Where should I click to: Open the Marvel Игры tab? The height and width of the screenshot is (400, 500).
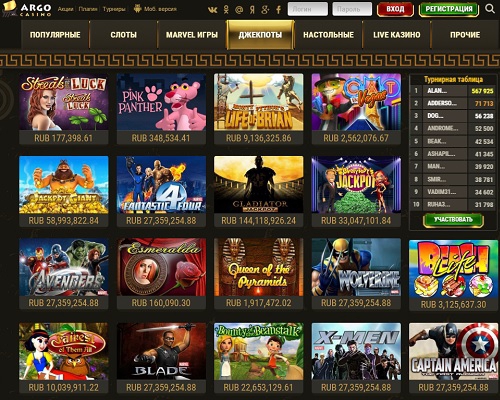(192, 35)
